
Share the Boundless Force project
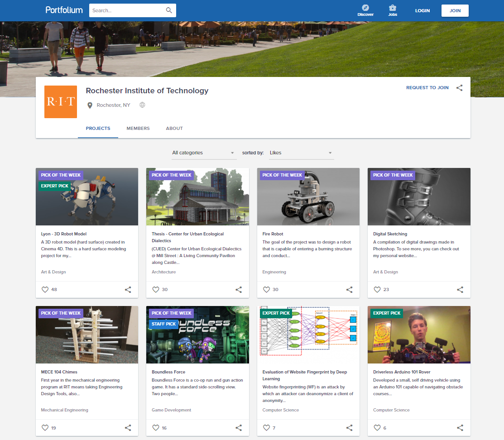click(239, 428)
